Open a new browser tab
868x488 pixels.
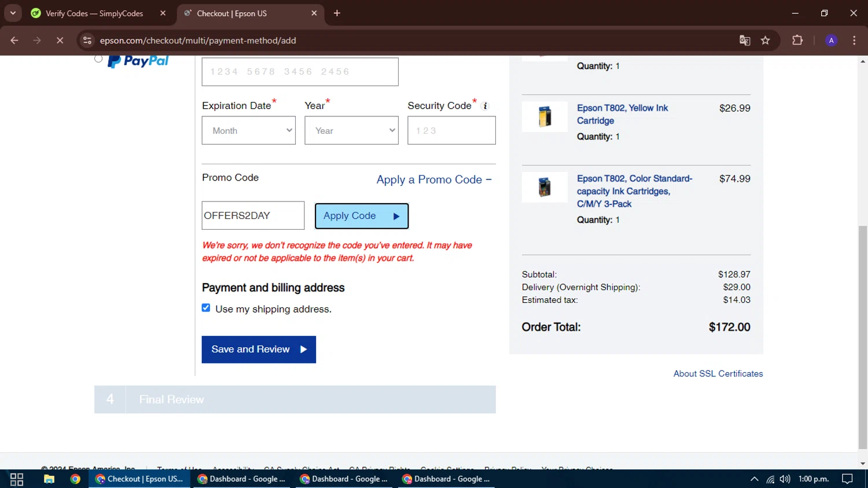coord(337,13)
